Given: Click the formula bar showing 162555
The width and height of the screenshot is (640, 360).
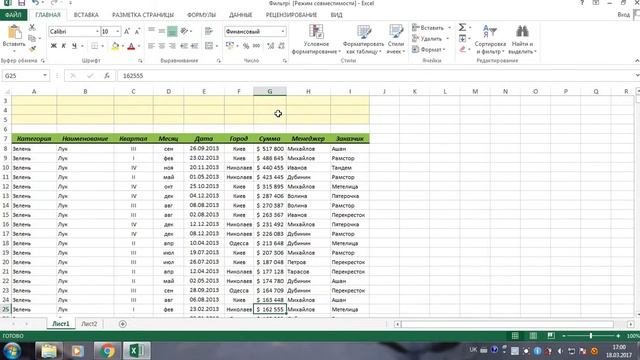Looking at the screenshot, I should 376,76.
